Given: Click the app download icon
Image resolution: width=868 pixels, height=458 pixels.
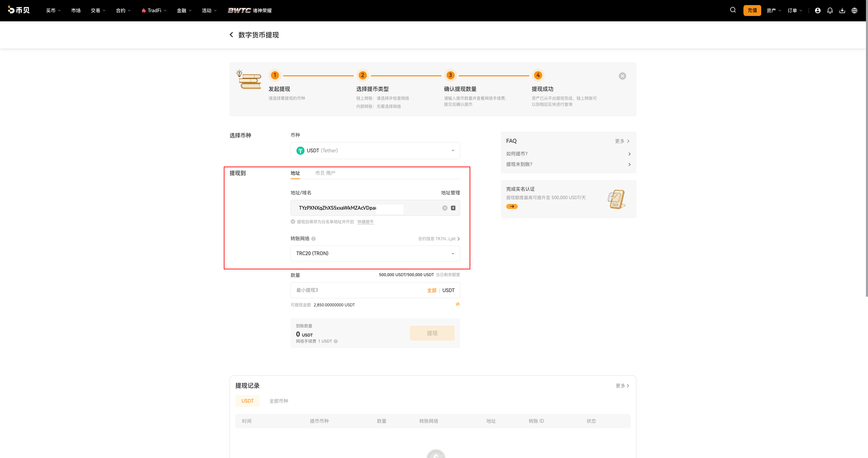Looking at the screenshot, I should [x=842, y=11].
